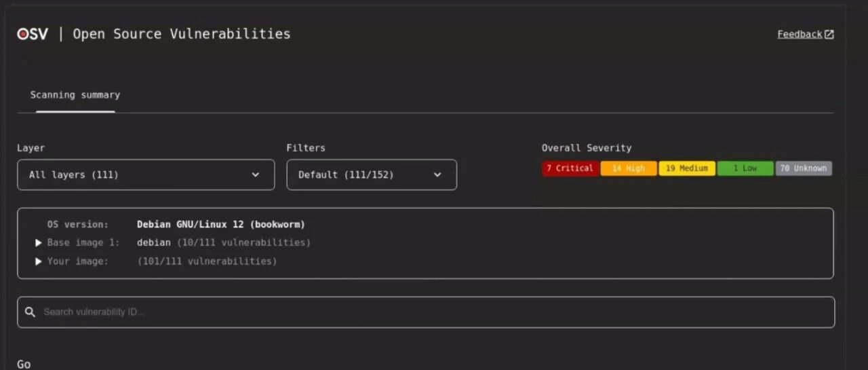Click the 19 Medium severity badge

click(x=687, y=168)
